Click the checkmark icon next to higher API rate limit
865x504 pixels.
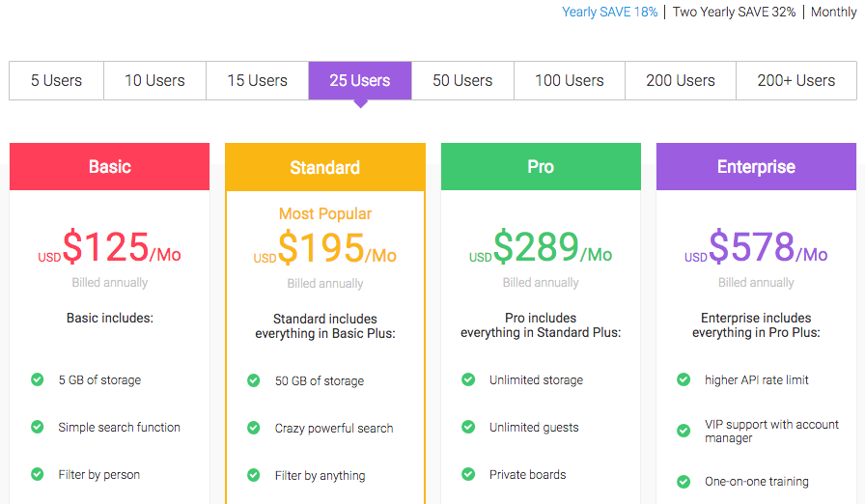[x=684, y=379]
